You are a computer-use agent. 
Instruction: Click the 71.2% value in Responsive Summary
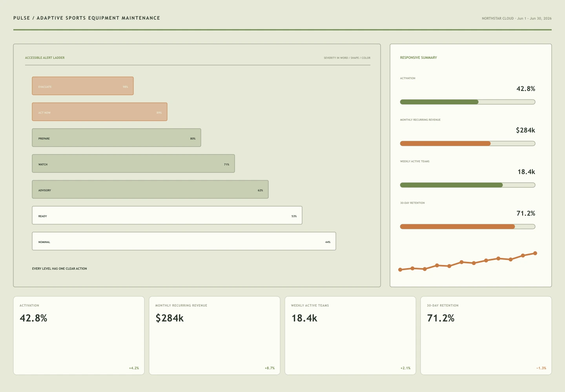coord(526,213)
